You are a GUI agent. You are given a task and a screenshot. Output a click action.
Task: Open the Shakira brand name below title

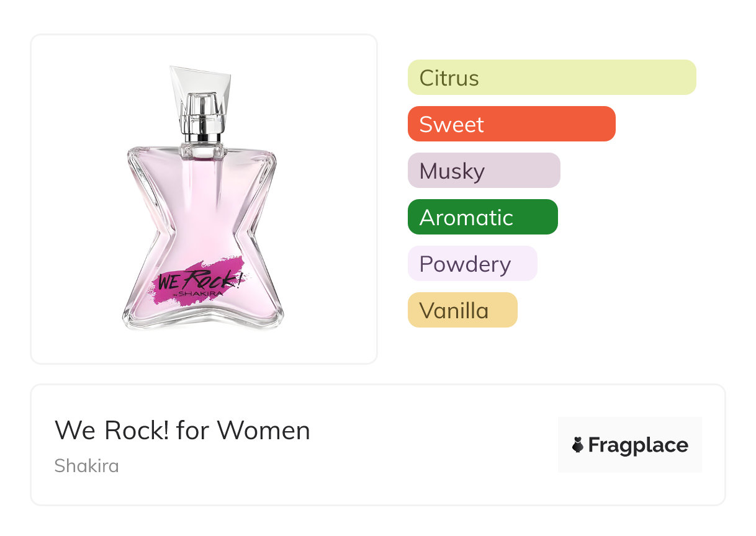(x=86, y=465)
